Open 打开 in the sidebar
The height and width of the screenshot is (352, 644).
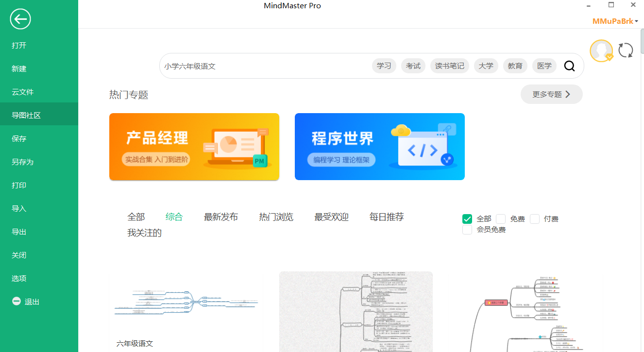(x=39, y=45)
